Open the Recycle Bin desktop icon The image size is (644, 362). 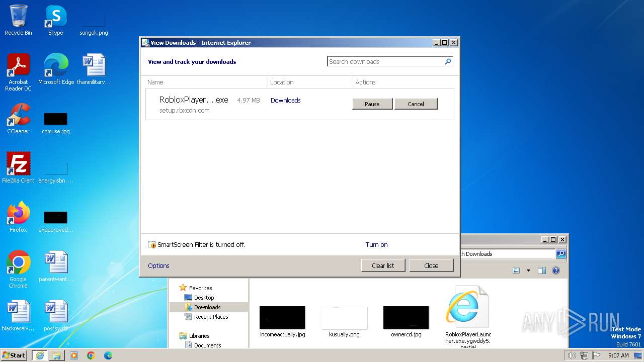(18, 20)
